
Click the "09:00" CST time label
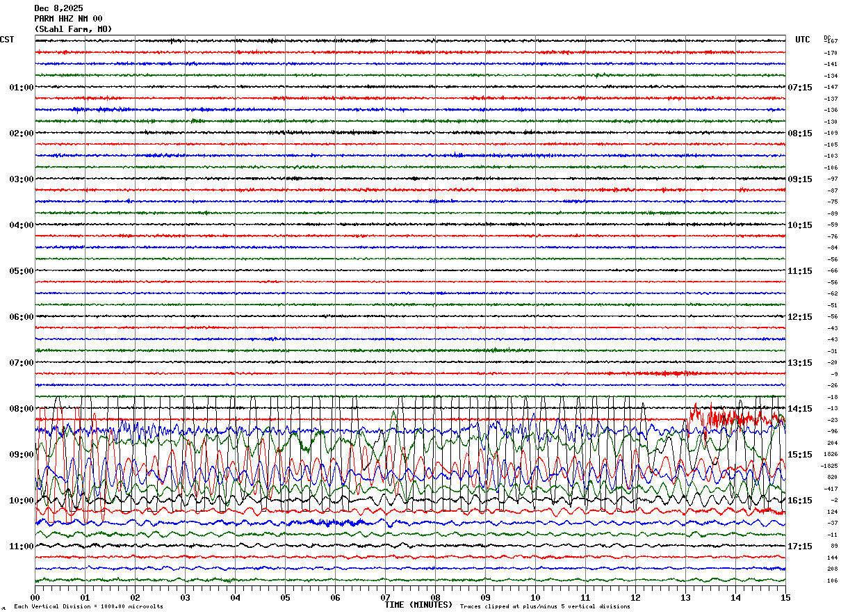(x=22, y=455)
